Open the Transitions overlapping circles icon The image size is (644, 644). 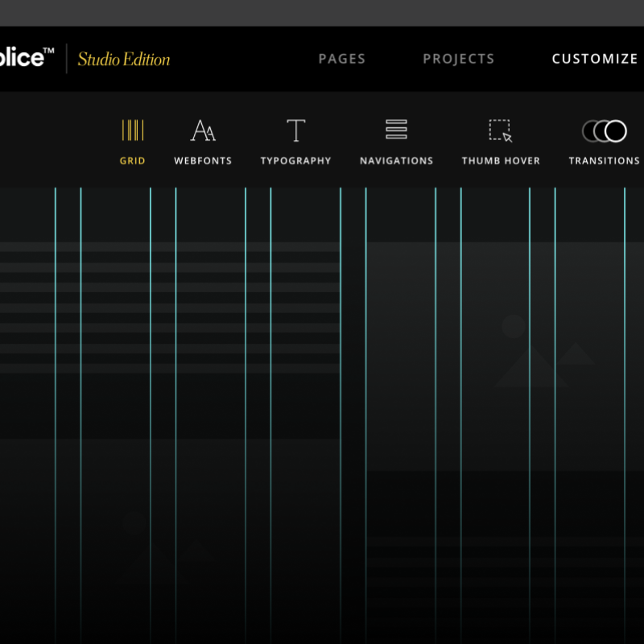click(605, 131)
